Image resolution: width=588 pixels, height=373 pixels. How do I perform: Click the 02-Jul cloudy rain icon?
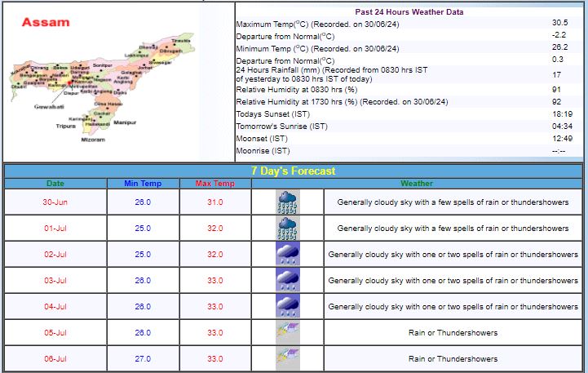288,254
